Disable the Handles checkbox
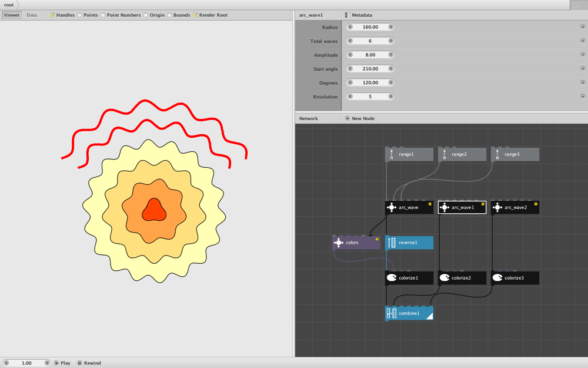The image size is (588, 368). (52, 15)
